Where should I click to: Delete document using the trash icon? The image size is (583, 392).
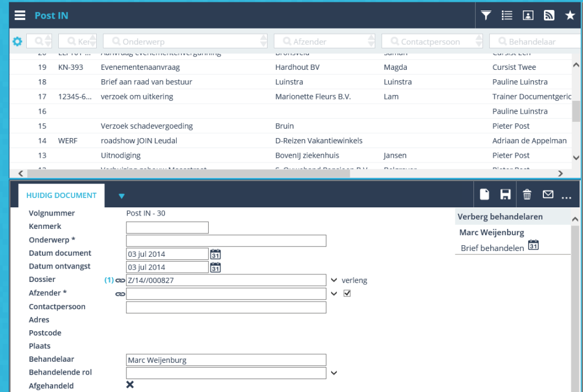click(x=526, y=194)
